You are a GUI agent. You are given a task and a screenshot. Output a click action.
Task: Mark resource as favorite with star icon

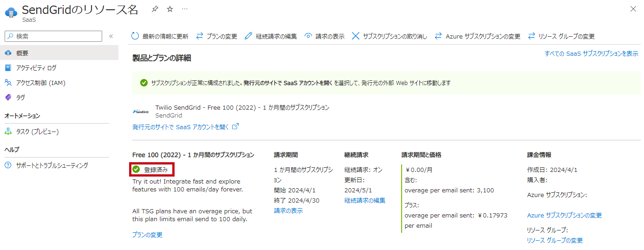(x=170, y=9)
